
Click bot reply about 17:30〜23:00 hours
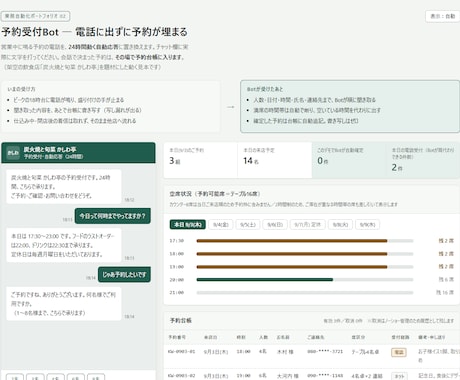(x=64, y=245)
